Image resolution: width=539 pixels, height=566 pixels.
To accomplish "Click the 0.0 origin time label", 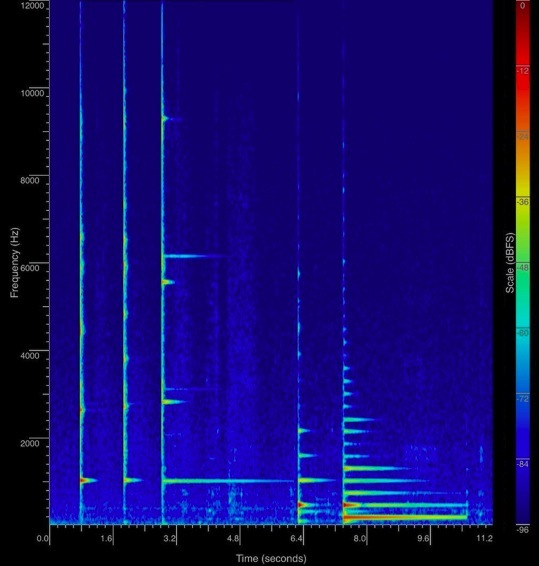I will pyautogui.click(x=42, y=539).
